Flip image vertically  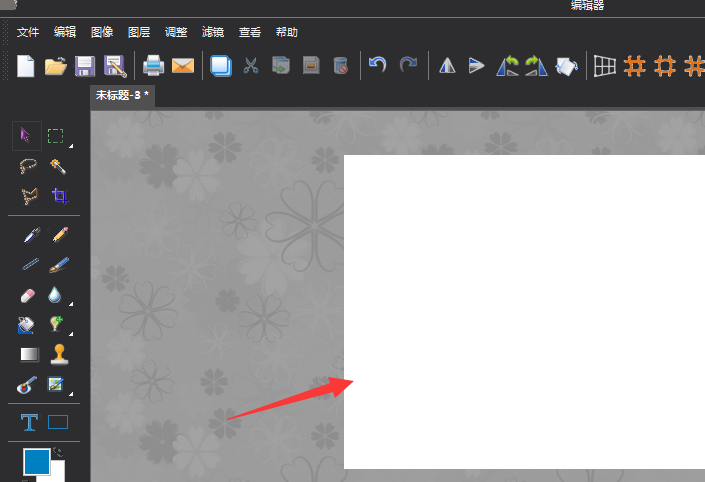[476, 66]
